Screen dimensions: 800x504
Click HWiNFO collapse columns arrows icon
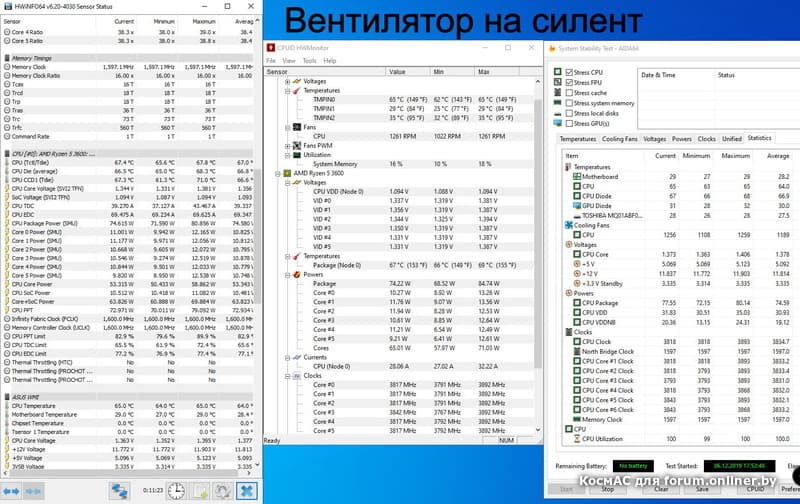[33, 491]
